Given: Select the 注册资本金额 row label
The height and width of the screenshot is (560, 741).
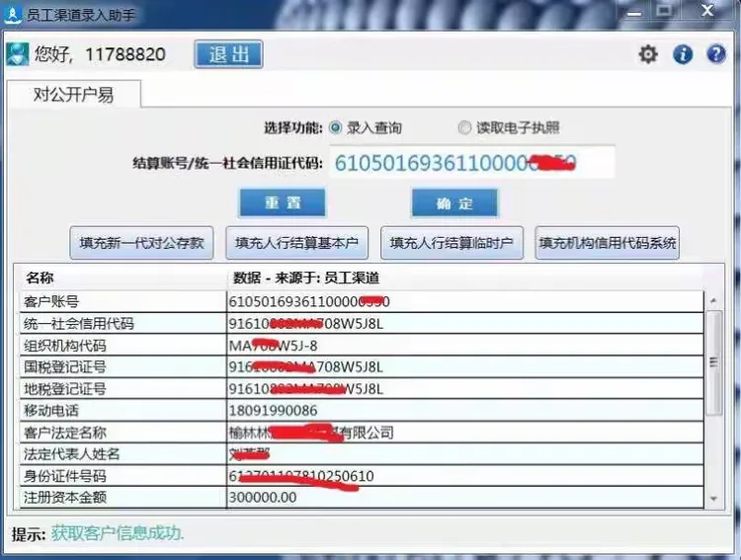Looking at the screenshot, I should [x=65, y=497].
